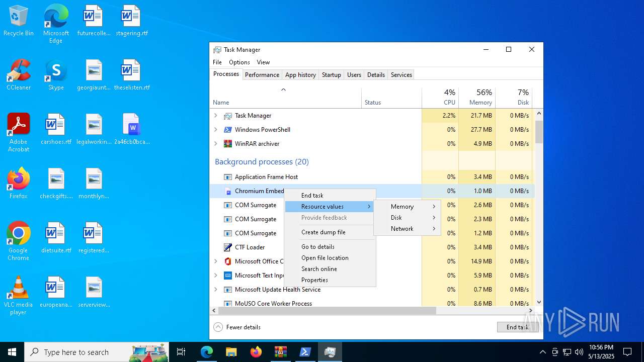This screenshot has height=362, width=644.
Task: Select europeana document on desktop
Action: pos(56,293)
